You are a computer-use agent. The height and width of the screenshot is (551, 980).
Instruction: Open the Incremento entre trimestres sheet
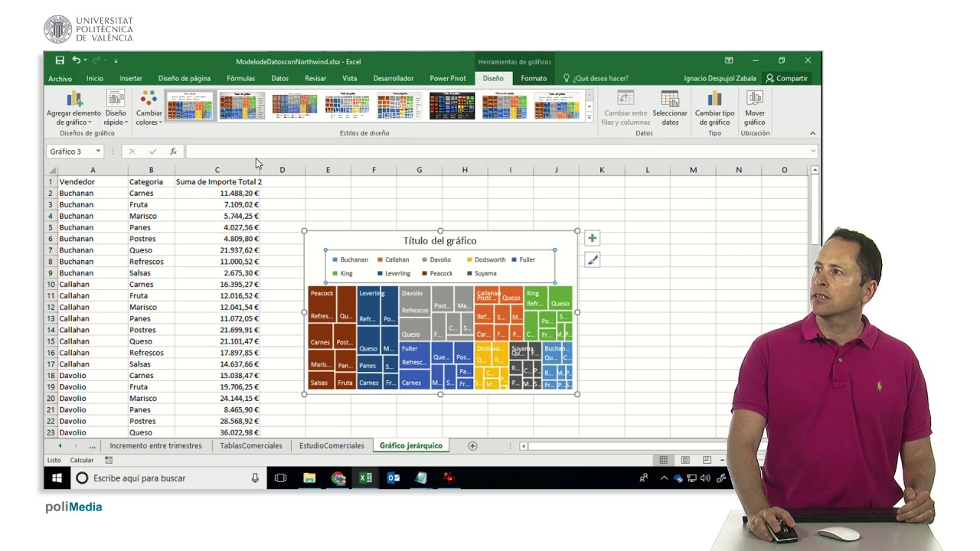[155, 445]
